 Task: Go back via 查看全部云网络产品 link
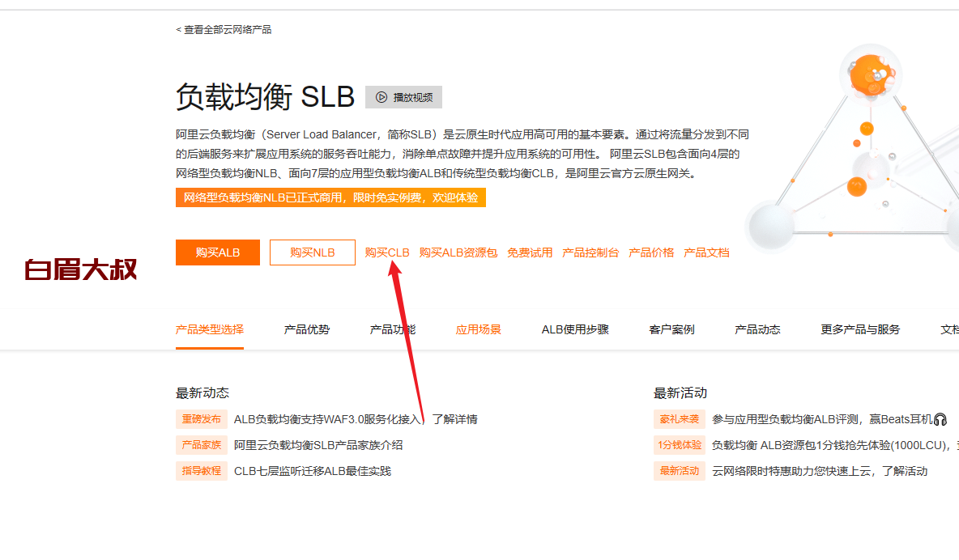tap(224, 29)
